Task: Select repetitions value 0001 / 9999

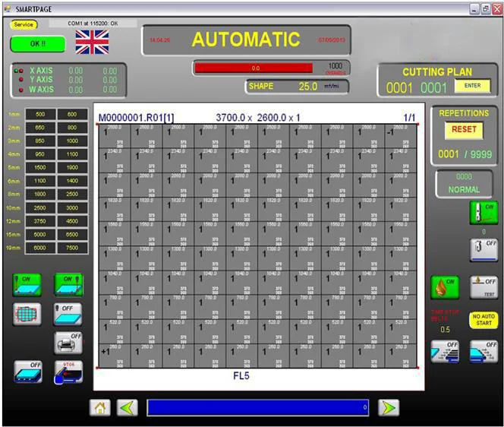Action: point(465,154)
